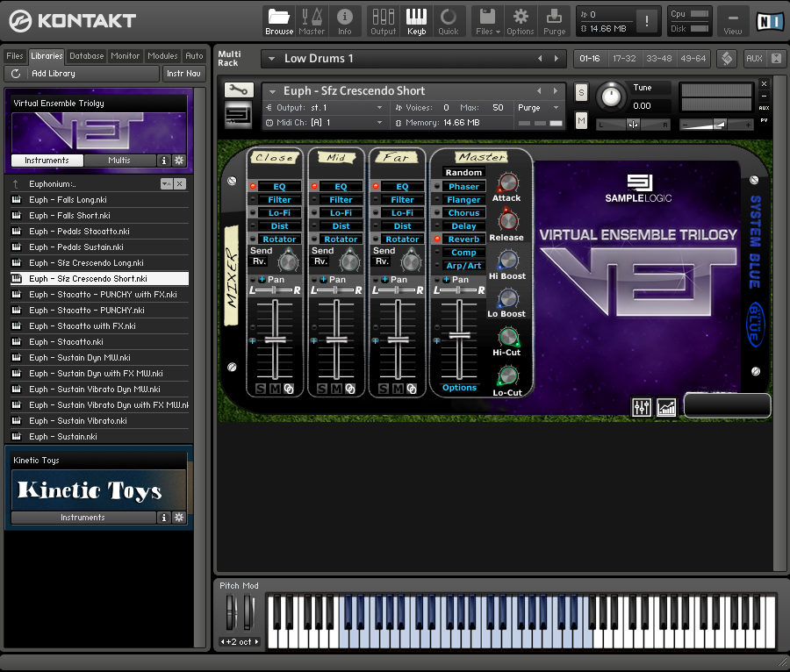This screenshot has height=672, width=790.
Task: Click the panic exclamation button
Action: point(647,21)
